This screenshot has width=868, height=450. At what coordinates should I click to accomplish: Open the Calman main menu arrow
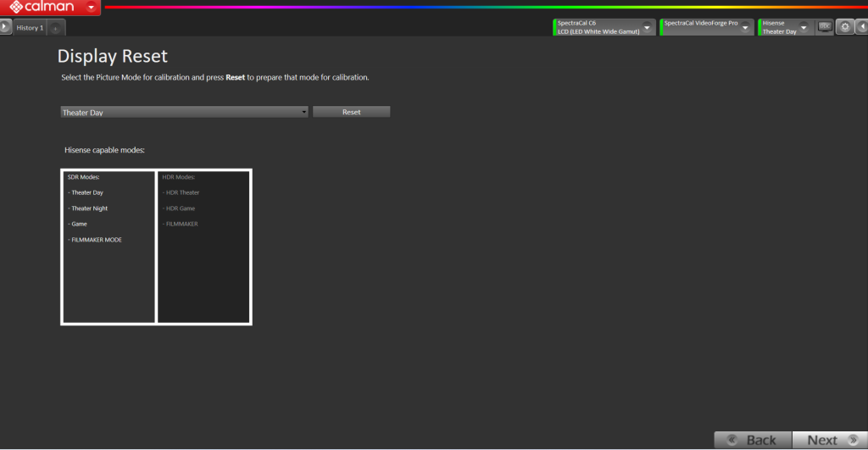[92, 8]
